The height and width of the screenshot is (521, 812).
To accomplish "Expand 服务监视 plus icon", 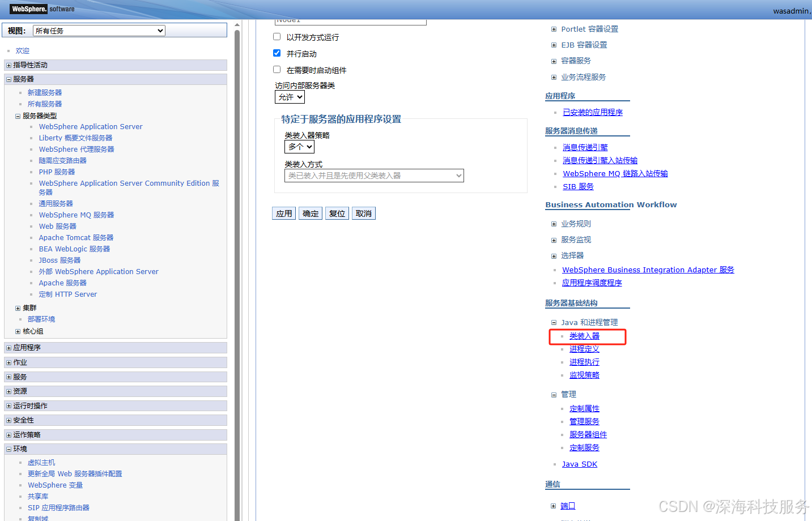I will 554,240.
